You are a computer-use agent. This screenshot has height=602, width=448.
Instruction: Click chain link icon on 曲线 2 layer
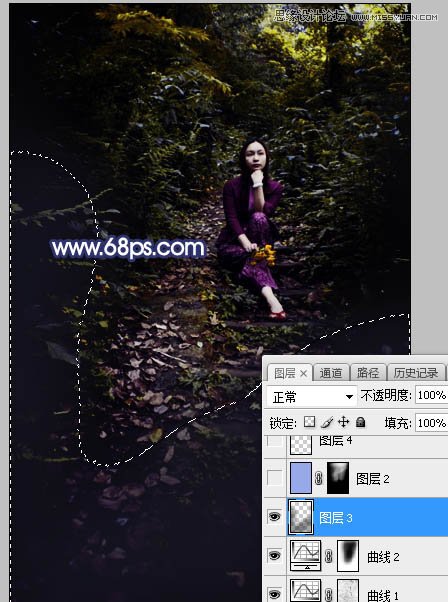[x=329, y=556]
